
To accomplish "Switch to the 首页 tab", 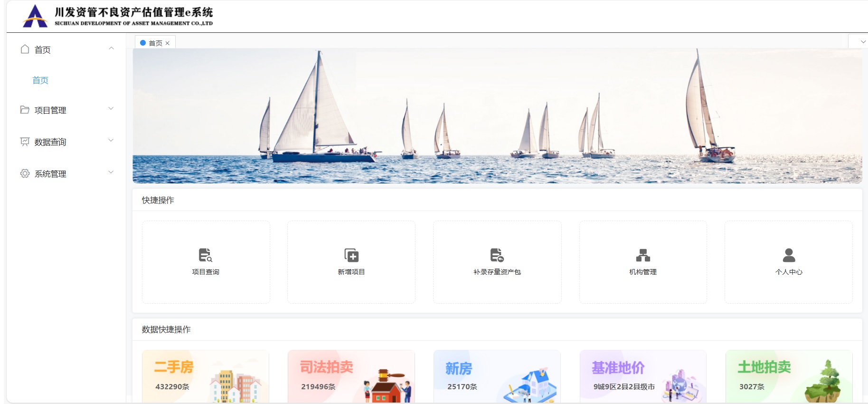I will [155, 43].
